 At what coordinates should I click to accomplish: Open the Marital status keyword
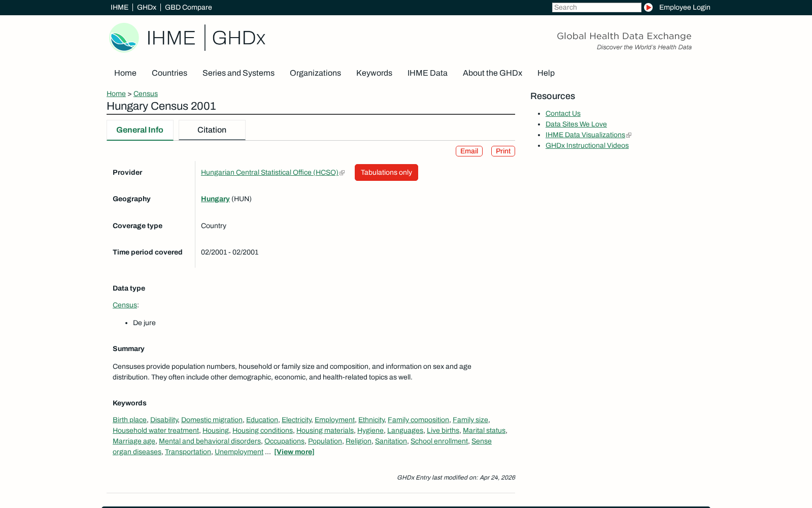click(484, 431)
